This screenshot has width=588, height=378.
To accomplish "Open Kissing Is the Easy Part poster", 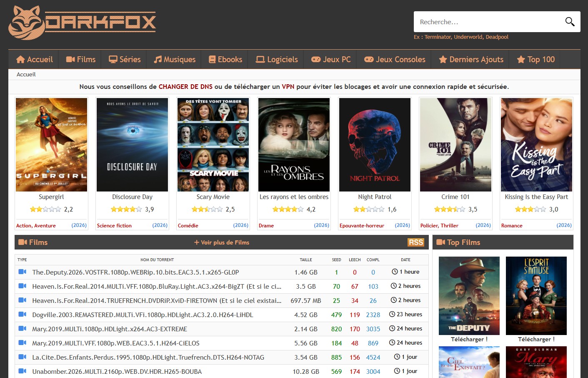I will pos(536,145).
